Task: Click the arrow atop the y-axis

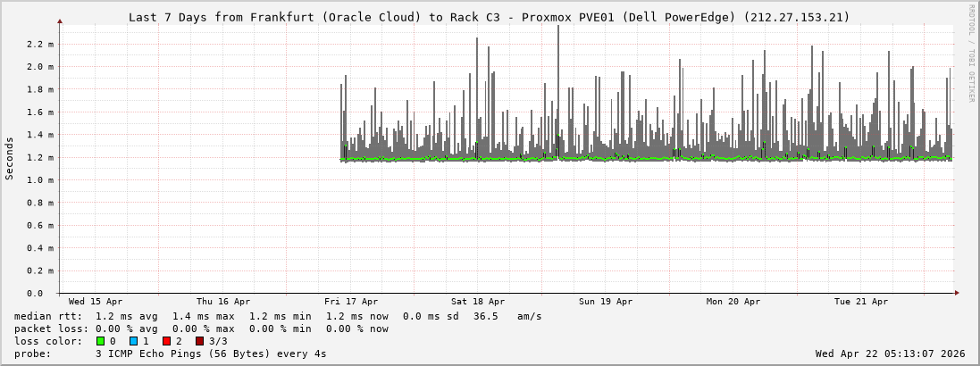Action: (60, 21)
